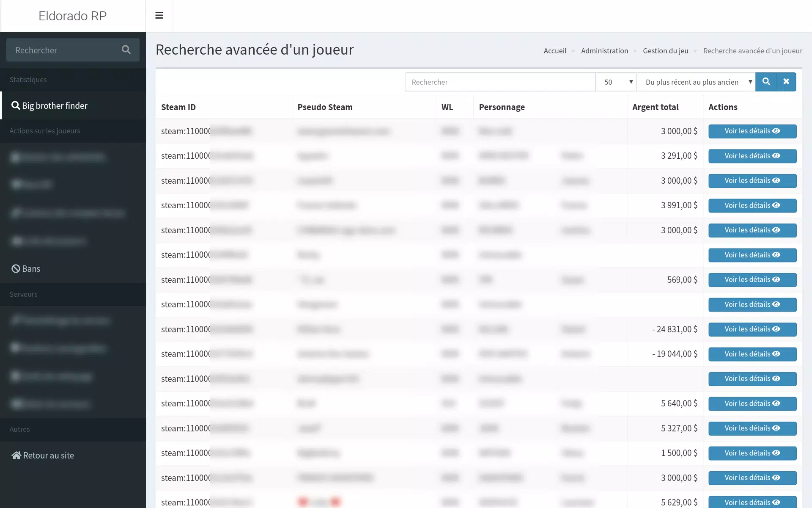Follow the Accueil breadcrumb link

[555, 51]
